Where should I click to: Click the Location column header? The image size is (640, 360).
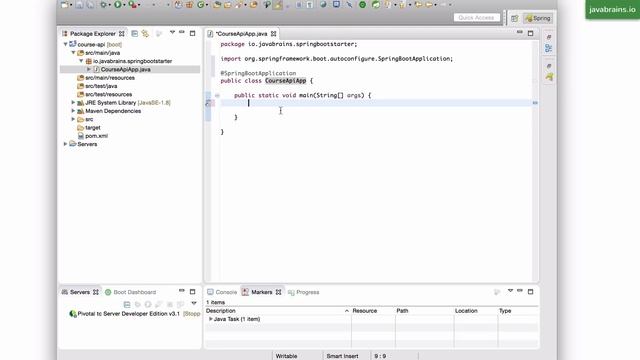coord(476,311)
